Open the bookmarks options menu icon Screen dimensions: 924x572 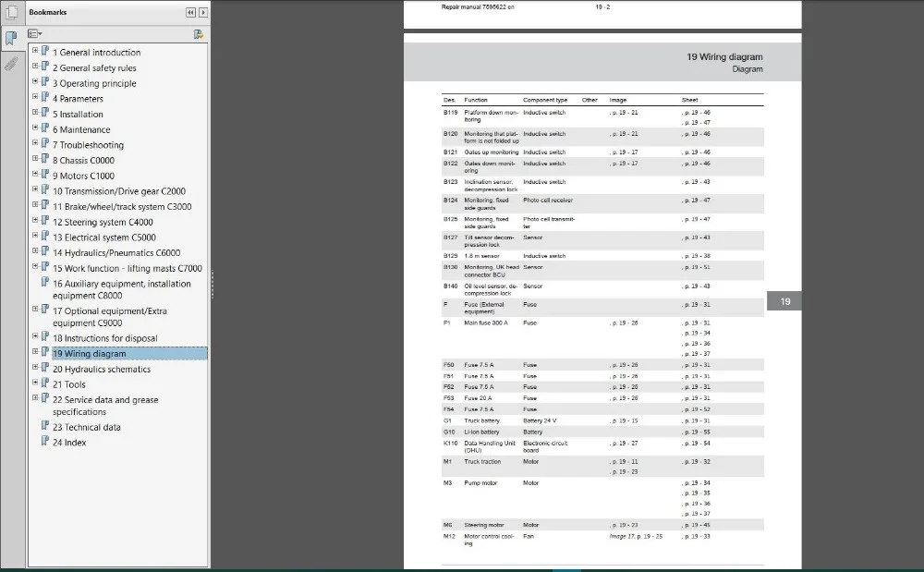(35, 34)
